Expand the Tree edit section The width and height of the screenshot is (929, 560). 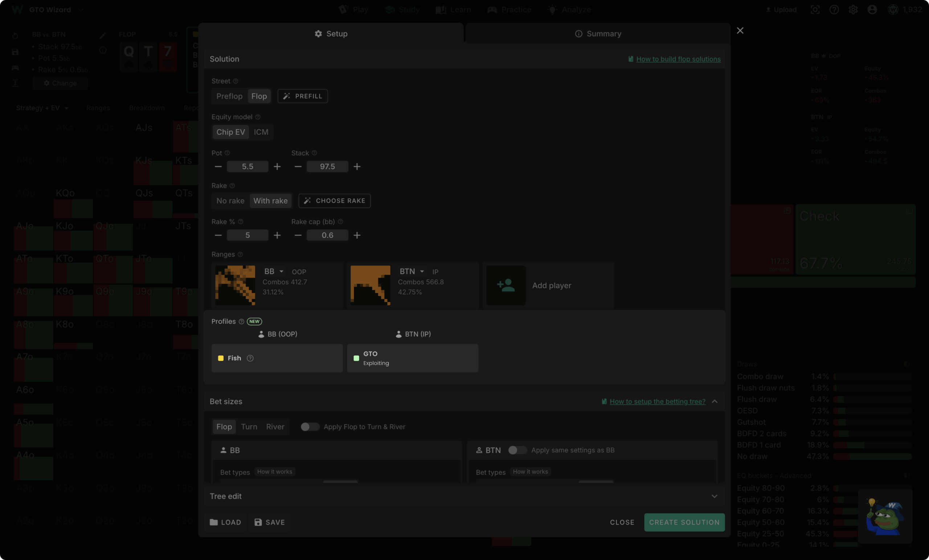714,496
